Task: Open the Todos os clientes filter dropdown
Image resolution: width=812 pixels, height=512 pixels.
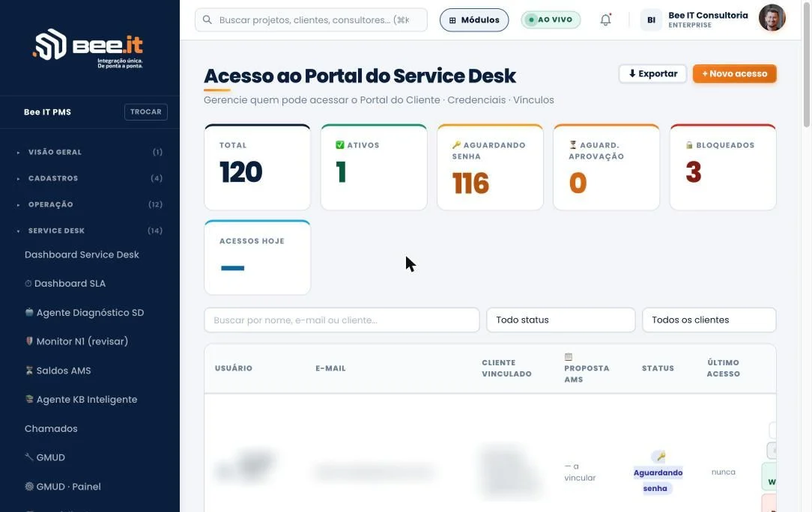Action: click(709, 320)
